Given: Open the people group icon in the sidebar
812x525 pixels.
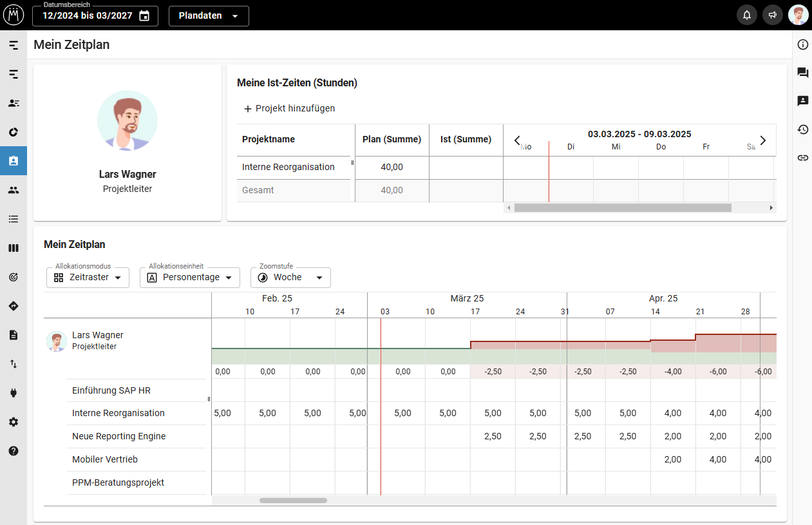Looking at the screenshot, I should pyautogui.click(x=14, y=190).
